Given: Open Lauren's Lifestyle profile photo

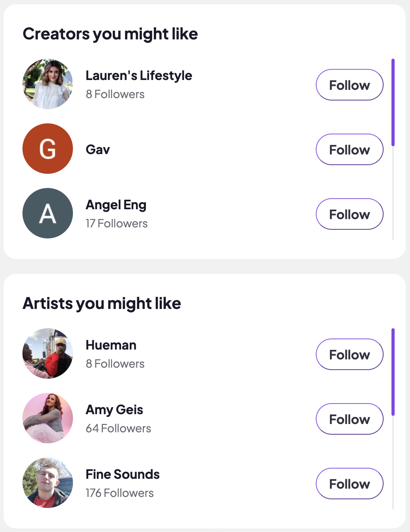Looking at the screenshot, I should tap(48, 84).
